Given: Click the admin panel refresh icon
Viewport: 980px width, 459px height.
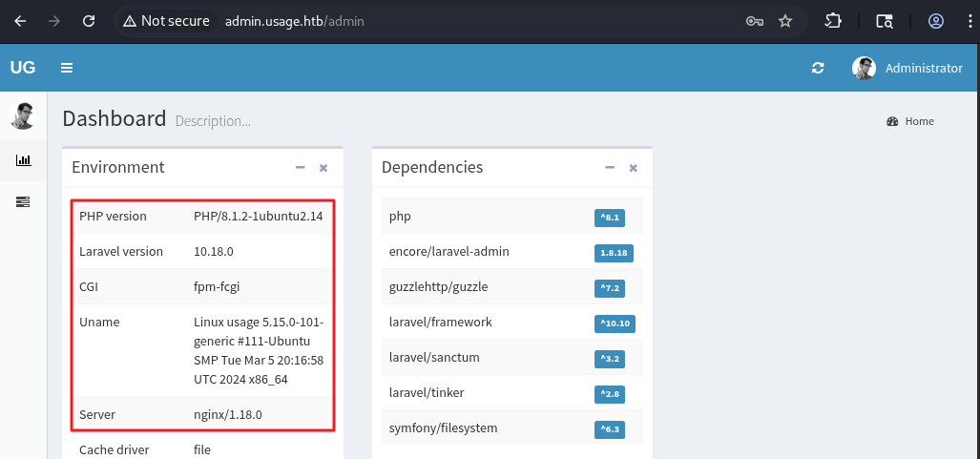Looking at the screenshot, I should [818, 68].
